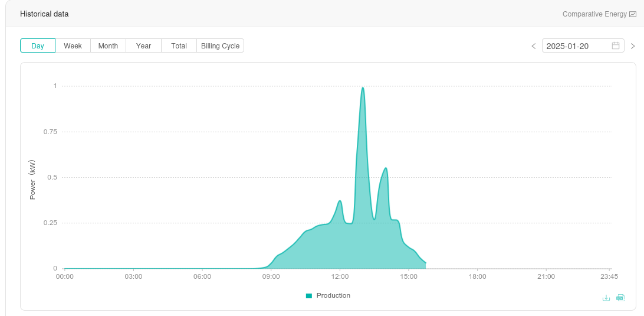This screenshot has height=316, width=644.
Task: Click the 0.5 kW peak near 14:00
Action: pos(386,169)
